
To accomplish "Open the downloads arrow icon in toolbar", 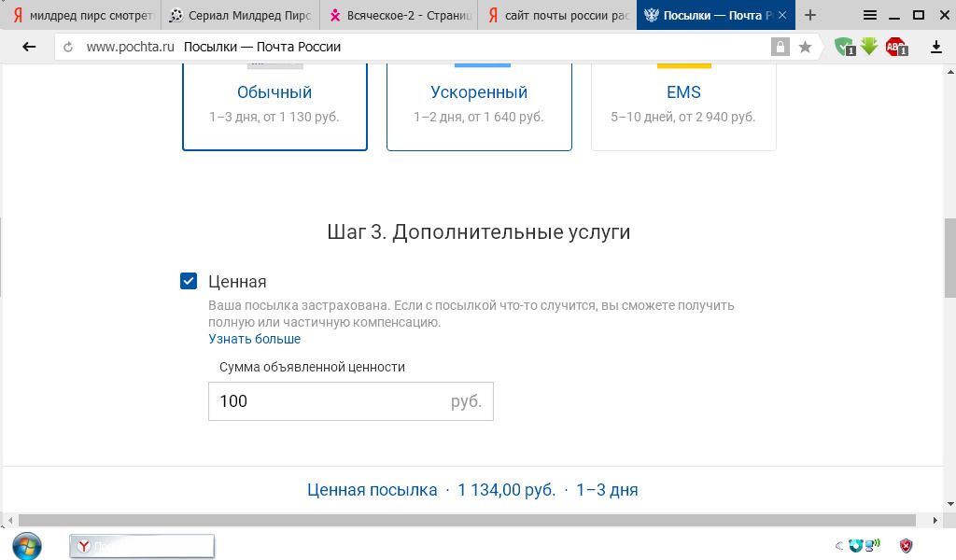I will [x=936, y=47].
